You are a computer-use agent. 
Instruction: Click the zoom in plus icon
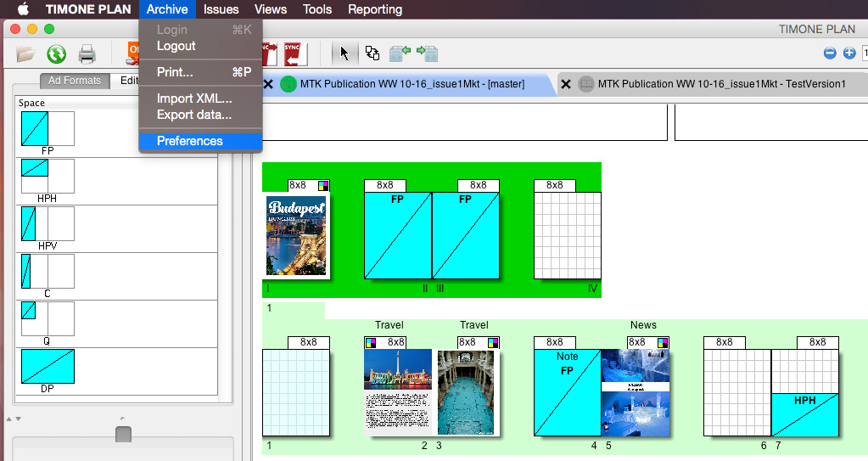point(849,53)
